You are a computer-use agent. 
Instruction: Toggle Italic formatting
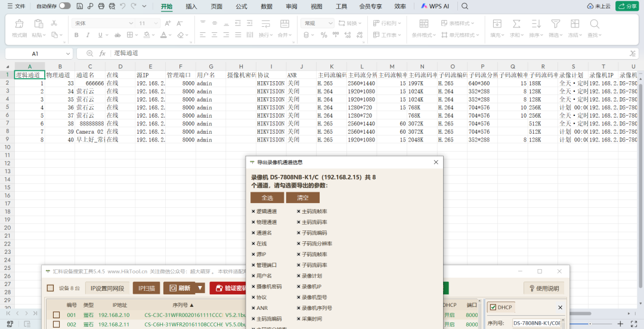pos(88,35)
